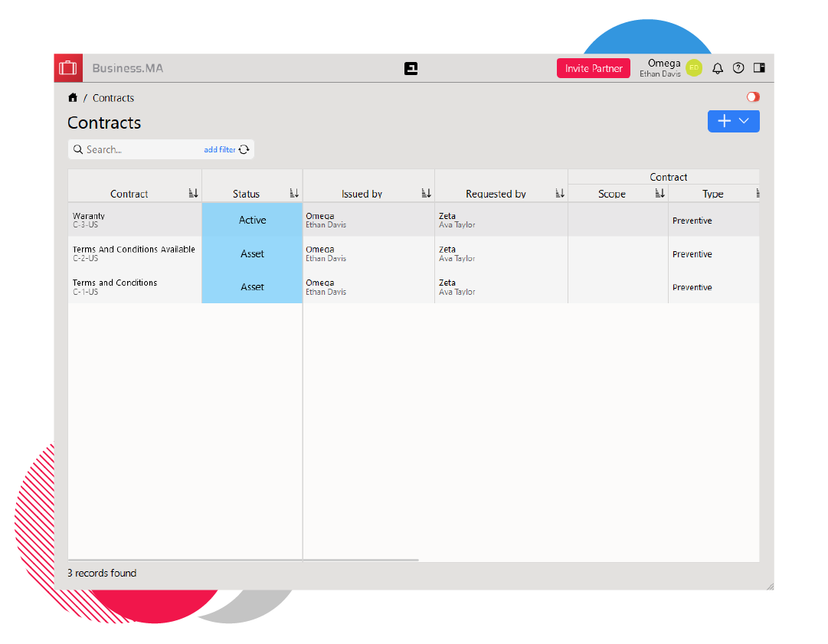Image resolution: width=828 pixels, height=644 pixels.
Task: Open the help question mark icon
Action: [738, 68]
